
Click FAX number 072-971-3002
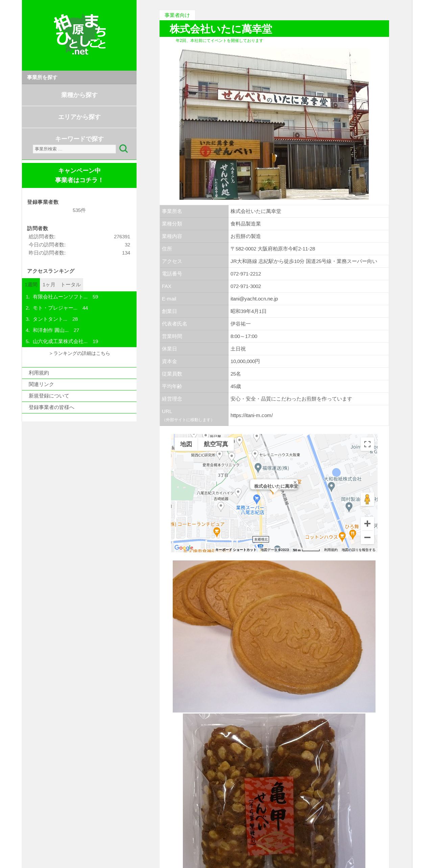pyautogui.click(x=246, y=286)
